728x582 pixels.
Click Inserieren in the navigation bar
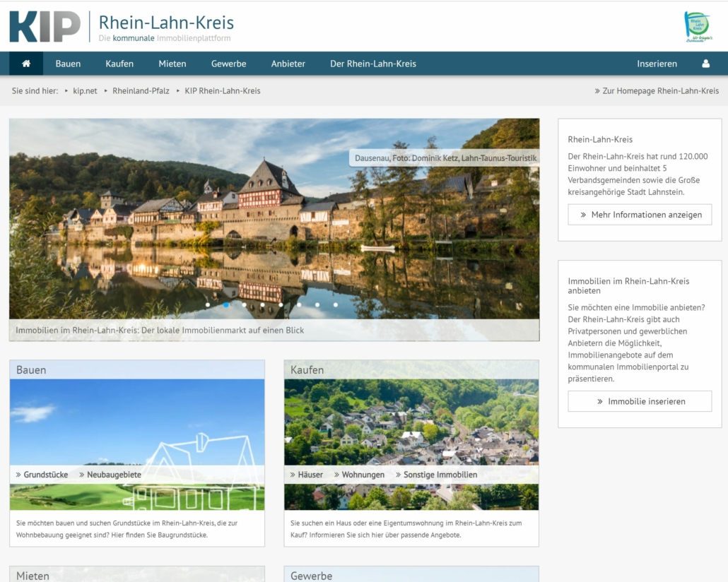pos(657,64)
